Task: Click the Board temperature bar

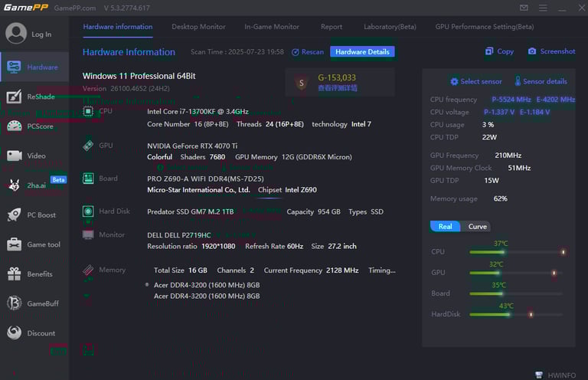Action: click(x=516, y=293)
